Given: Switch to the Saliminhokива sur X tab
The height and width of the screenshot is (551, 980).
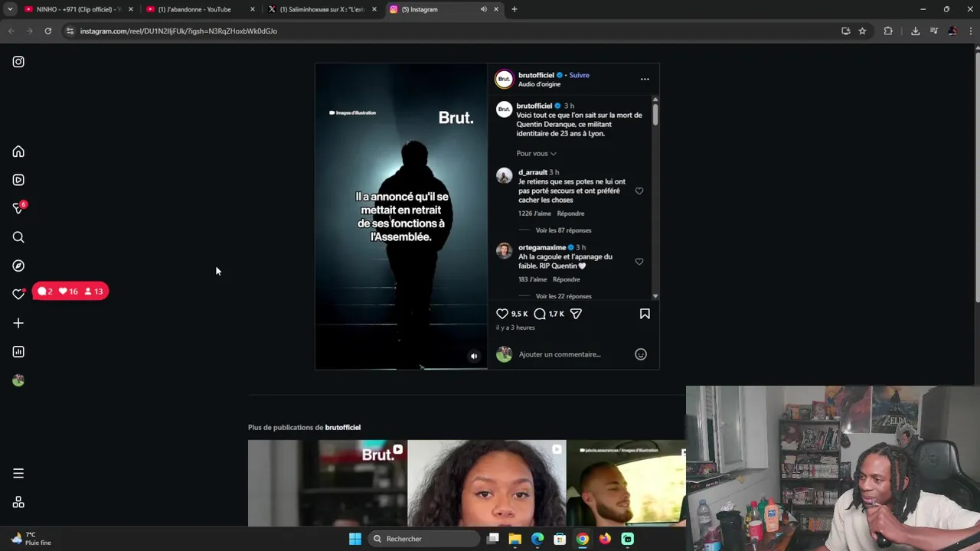Looking at the screenshot, I should pyautogui.click(x=322, y=9).
